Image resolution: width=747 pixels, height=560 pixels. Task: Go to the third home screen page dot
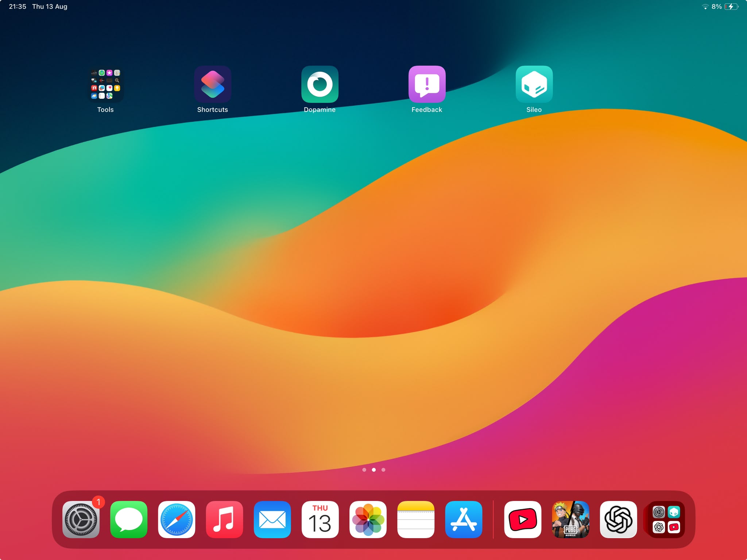coord(383,470)
